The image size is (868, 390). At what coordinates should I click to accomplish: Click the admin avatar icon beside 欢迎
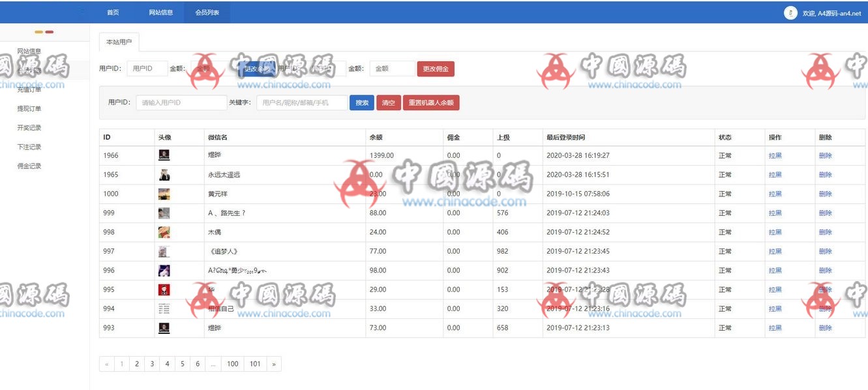point(790,13)
